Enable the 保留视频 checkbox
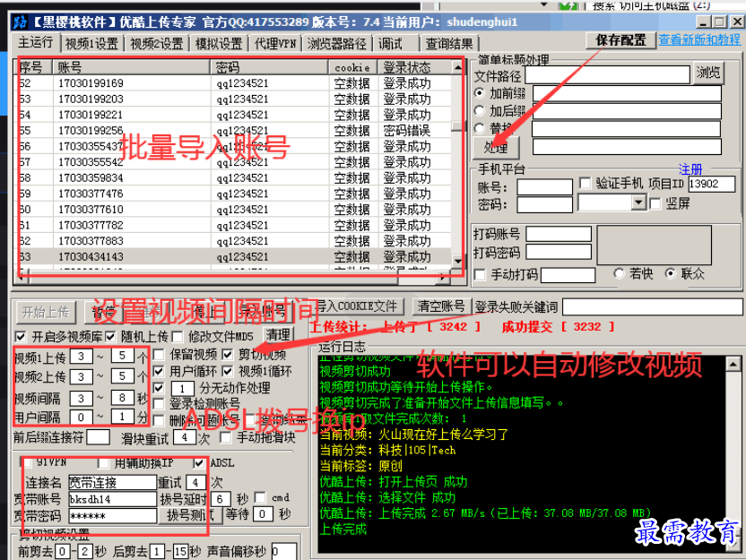Image resolution: width=746 pixels, height=560 pixels. (x=159, y=354)
